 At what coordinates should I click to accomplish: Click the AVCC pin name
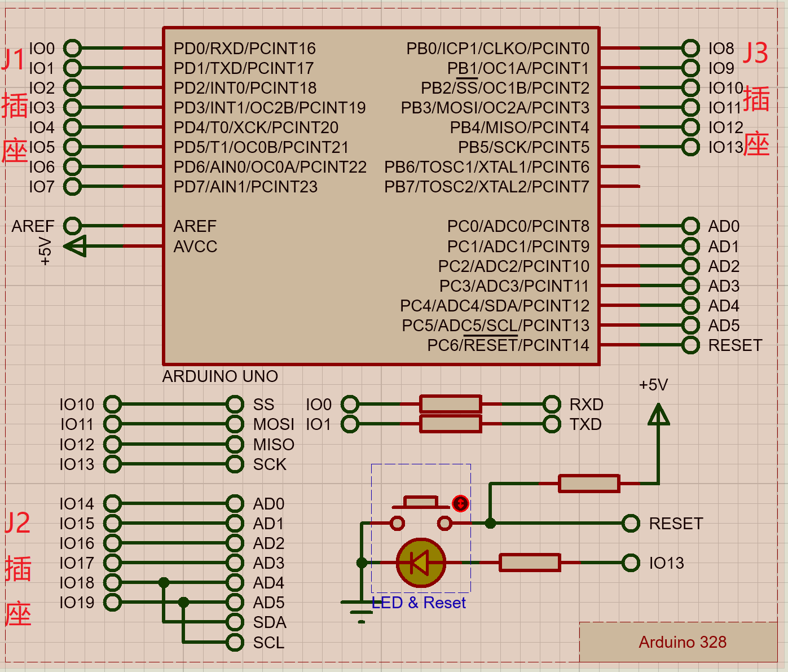coord(195,247)
